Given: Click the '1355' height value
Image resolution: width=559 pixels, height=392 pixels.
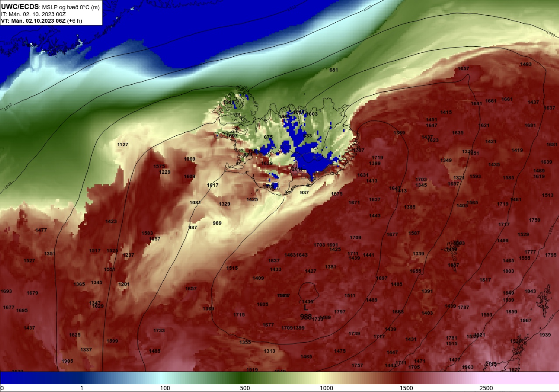Looking at the screenshot, I should tap(245, 342).
